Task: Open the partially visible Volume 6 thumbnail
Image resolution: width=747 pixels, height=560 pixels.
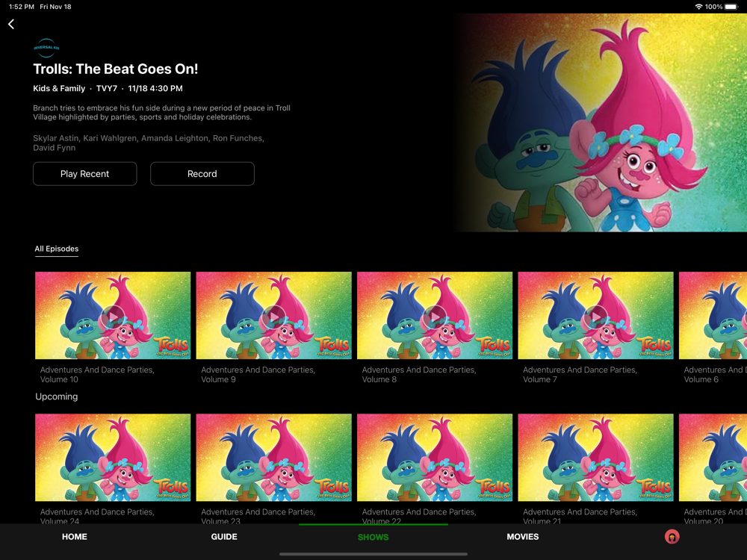Action: coord(713,315)
